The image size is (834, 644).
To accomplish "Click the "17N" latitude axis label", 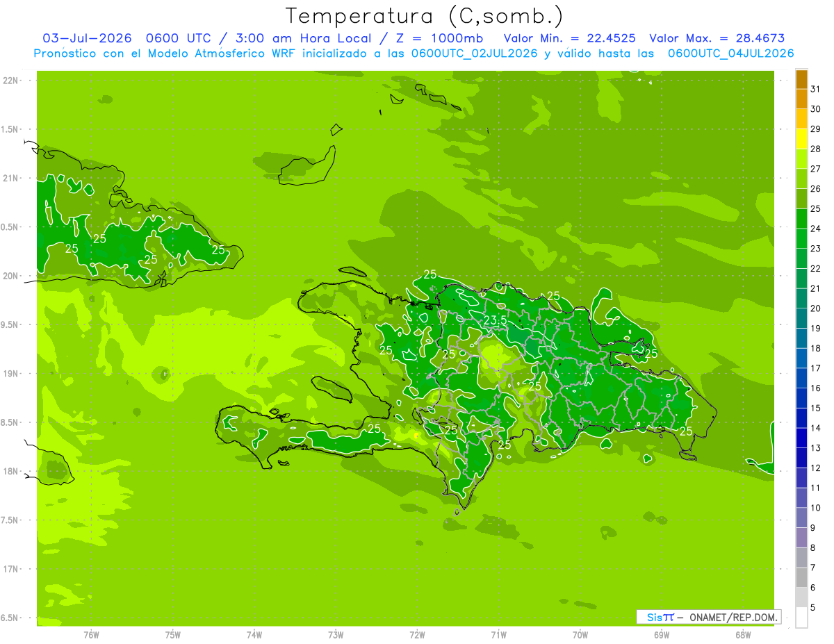I will tap(11, 570).
